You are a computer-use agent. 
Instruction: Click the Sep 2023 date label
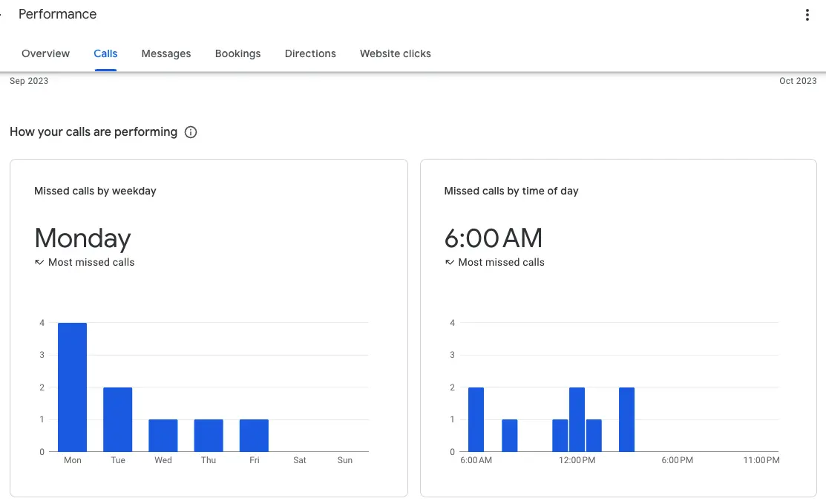point(29,81)
